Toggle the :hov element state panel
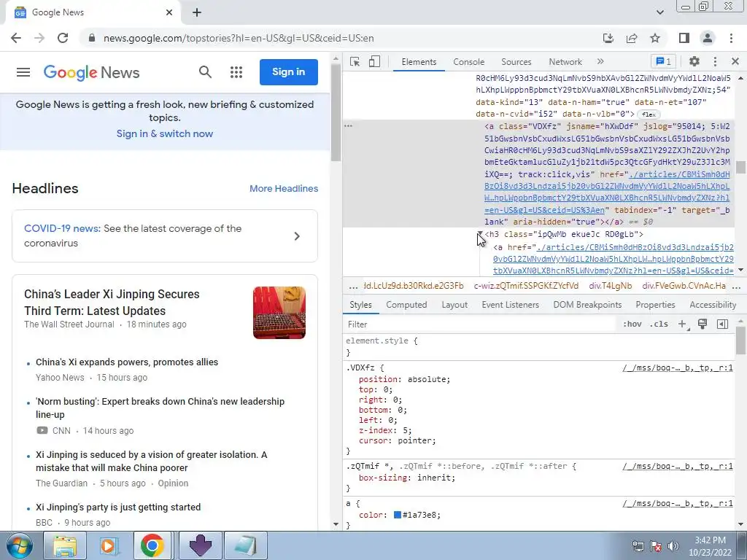The image size is (747, 560). tap(632, 324)
